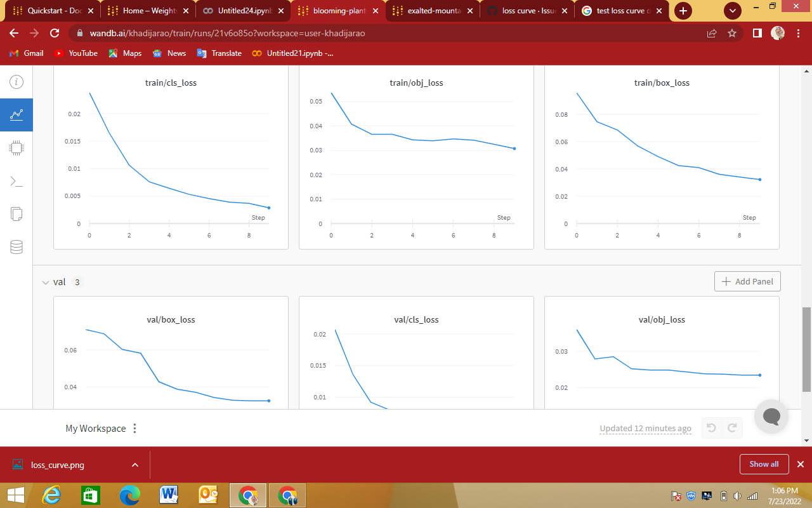Click the Add Panel button
812x508 pixels.
[747, 281]
